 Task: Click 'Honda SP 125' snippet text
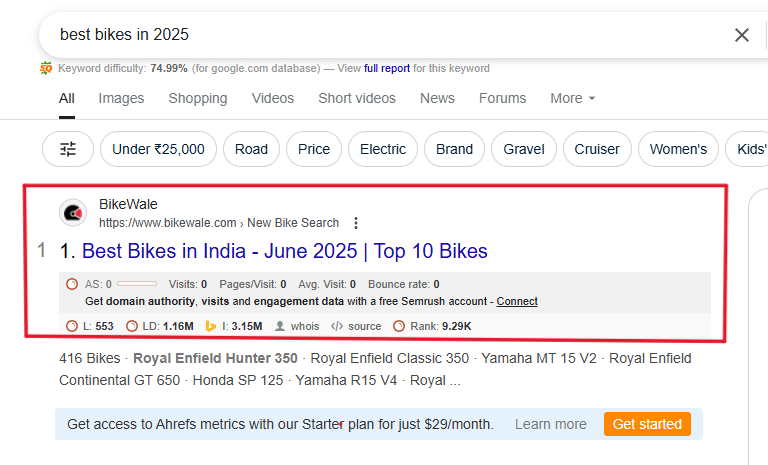coord(238,381)
